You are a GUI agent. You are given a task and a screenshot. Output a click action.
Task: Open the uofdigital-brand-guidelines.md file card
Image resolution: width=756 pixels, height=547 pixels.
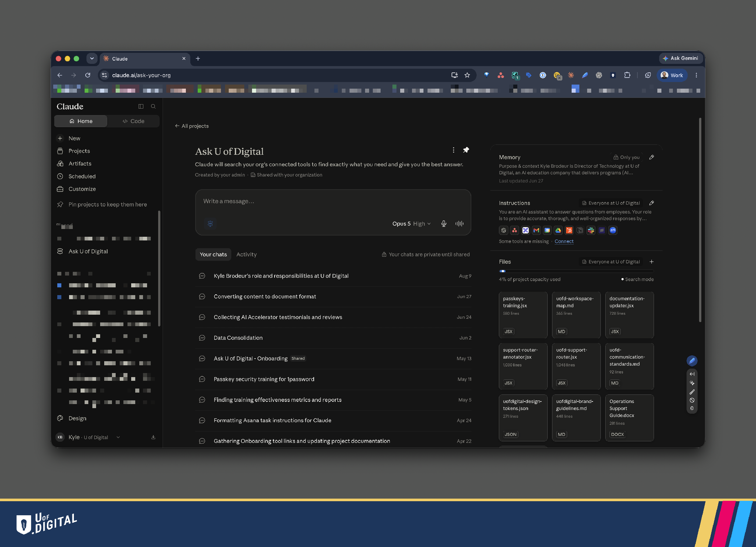pos(576,418)
